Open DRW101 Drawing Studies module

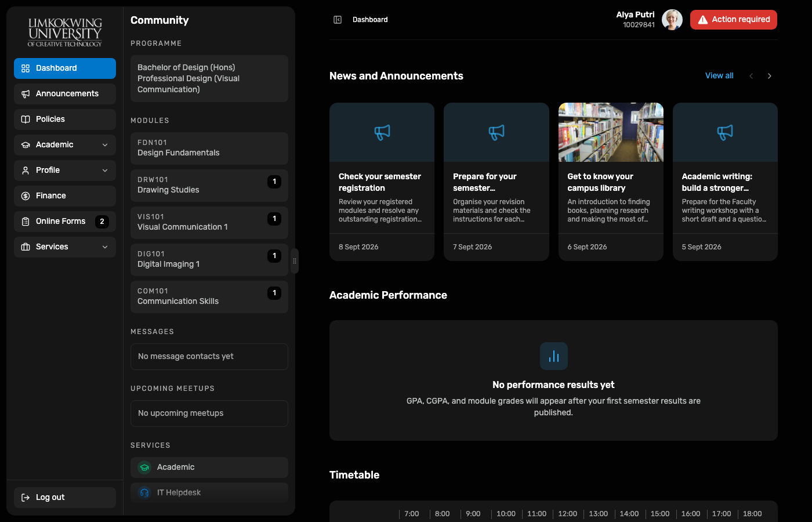tap(209, 186)
